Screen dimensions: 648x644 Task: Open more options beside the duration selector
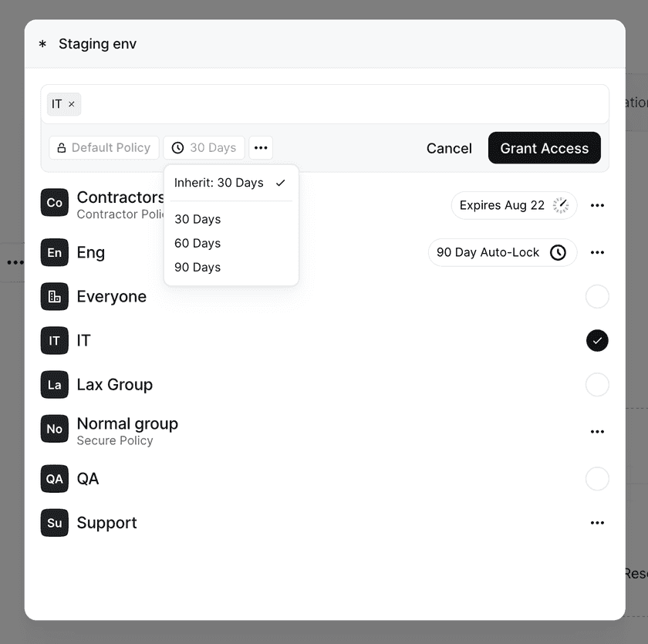tap(261, 147)
